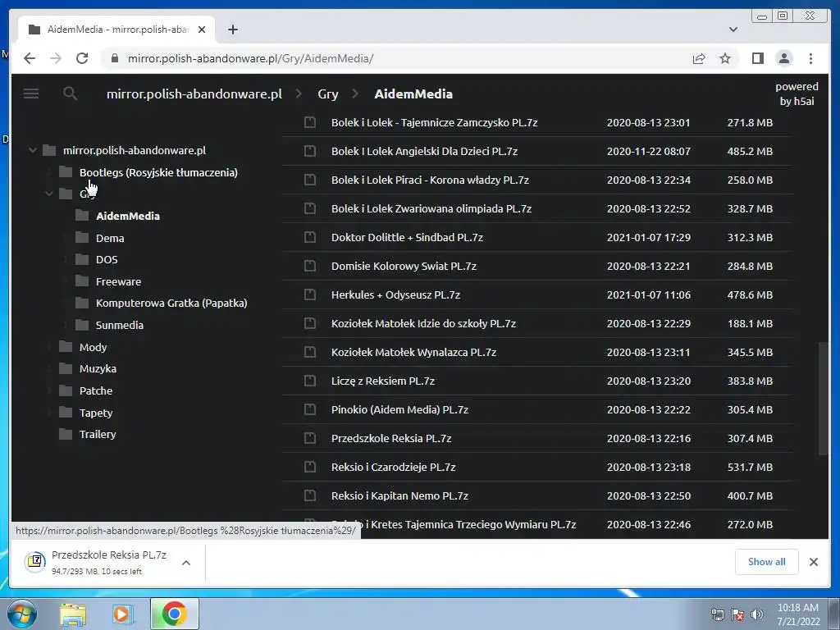Open clock and date in system tray
840x630 pixels.
pos(798,614)
